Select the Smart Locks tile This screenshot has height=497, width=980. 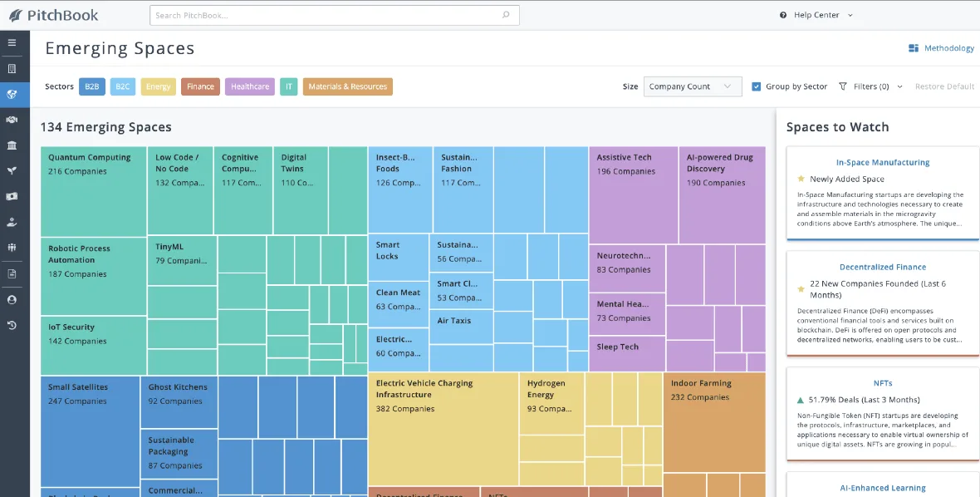click(398, 257)
